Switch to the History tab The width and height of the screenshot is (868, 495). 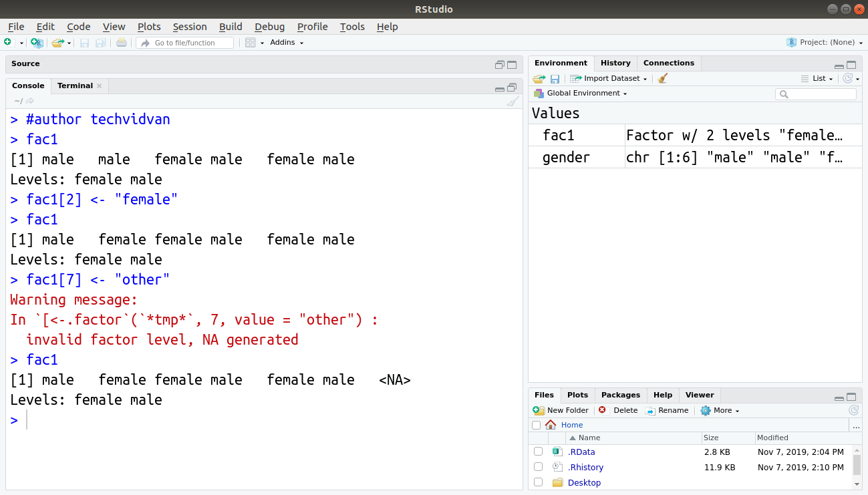click(615, 63)
